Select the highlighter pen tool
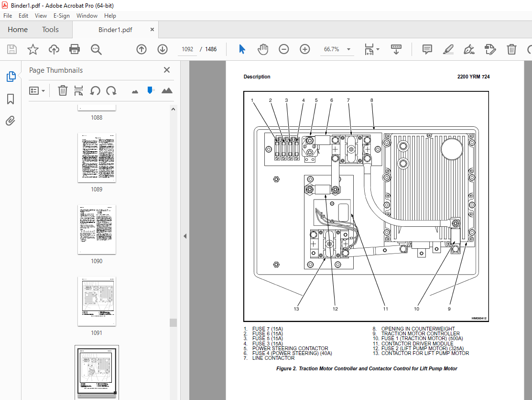Viewport: 532px width, 400px height. pos(448,49)
